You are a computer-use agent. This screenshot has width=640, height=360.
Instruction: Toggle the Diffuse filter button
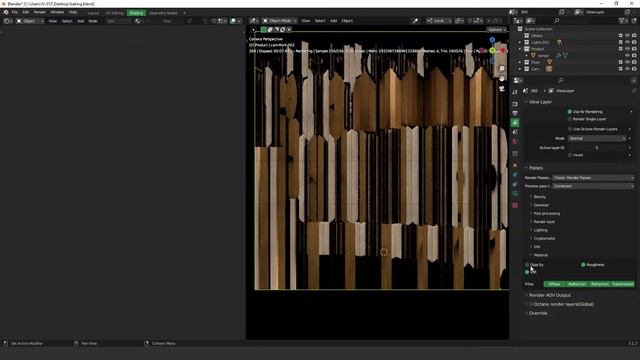tap(555, 284)
